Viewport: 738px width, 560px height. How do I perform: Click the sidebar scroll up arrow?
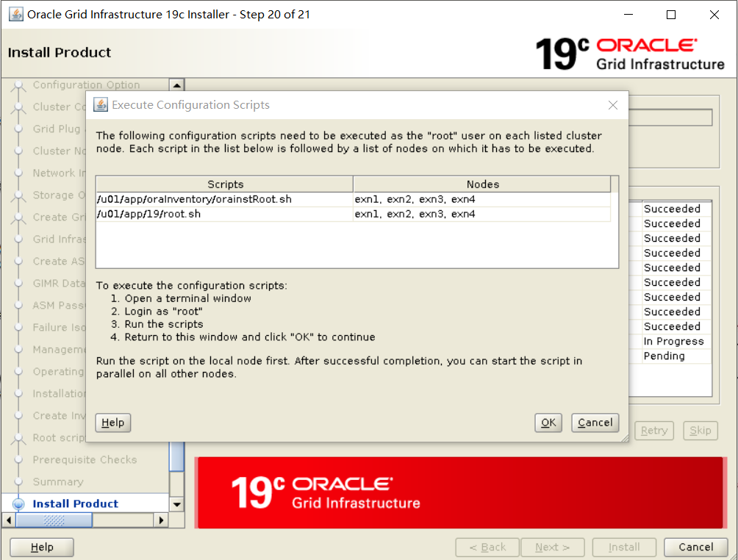[x=177, y=85]
